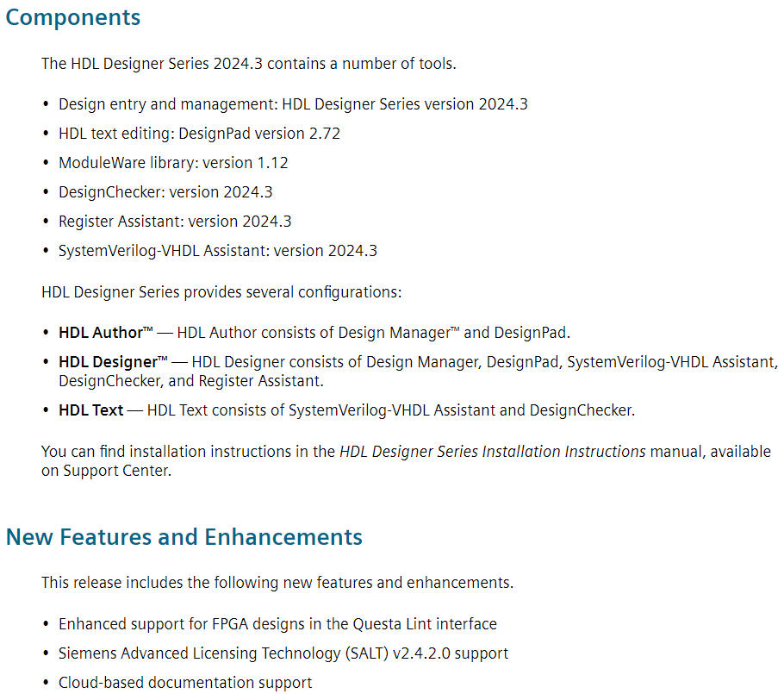Viewport: 784px width, 694px height.
Task: Click the 'This release includes' intro sentence
Action: pos(277,583)
